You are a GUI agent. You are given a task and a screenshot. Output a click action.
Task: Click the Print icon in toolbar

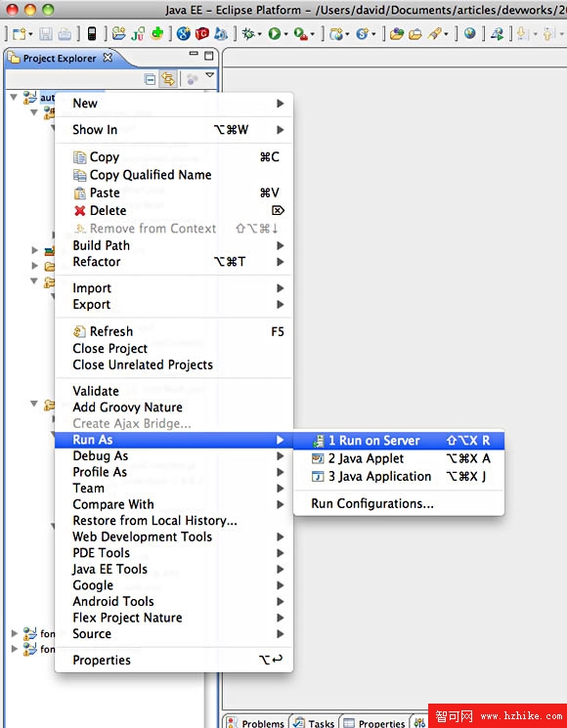coord(65,34)
